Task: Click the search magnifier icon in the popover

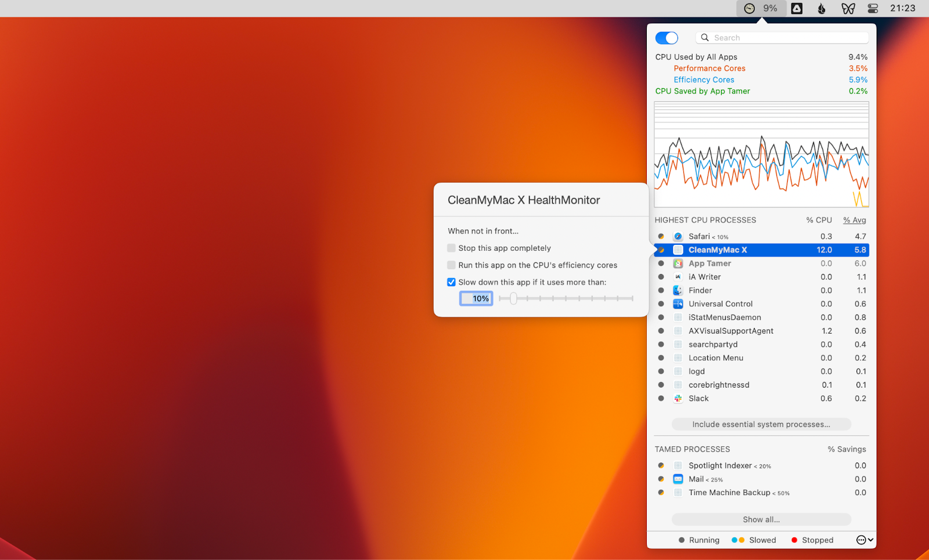Action: 704,37
